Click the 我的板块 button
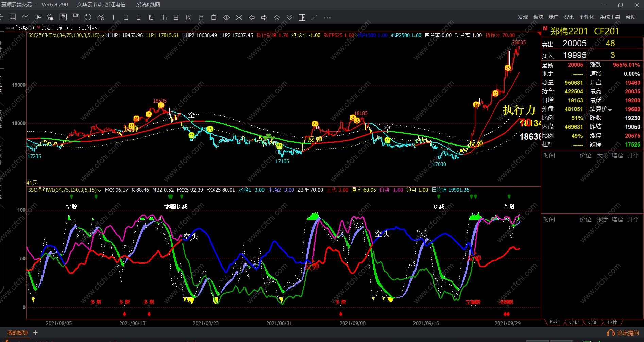The image size is (644, 342). coord(18,333)
